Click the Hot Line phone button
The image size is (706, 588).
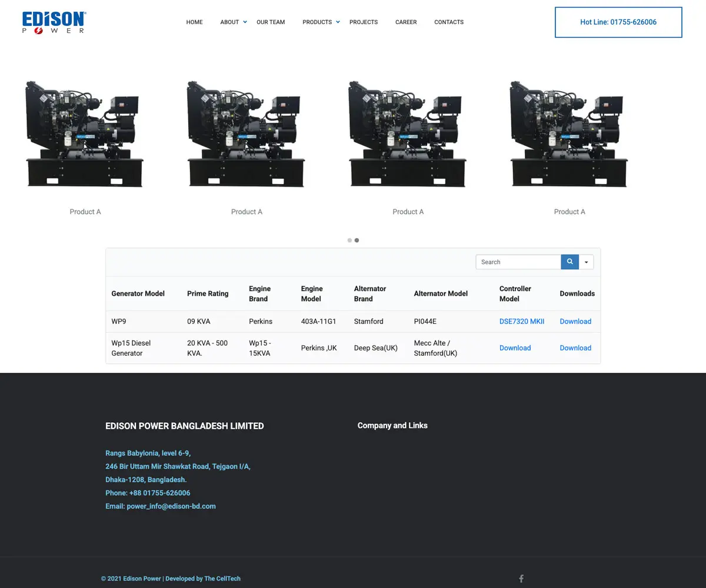[618, 22]
